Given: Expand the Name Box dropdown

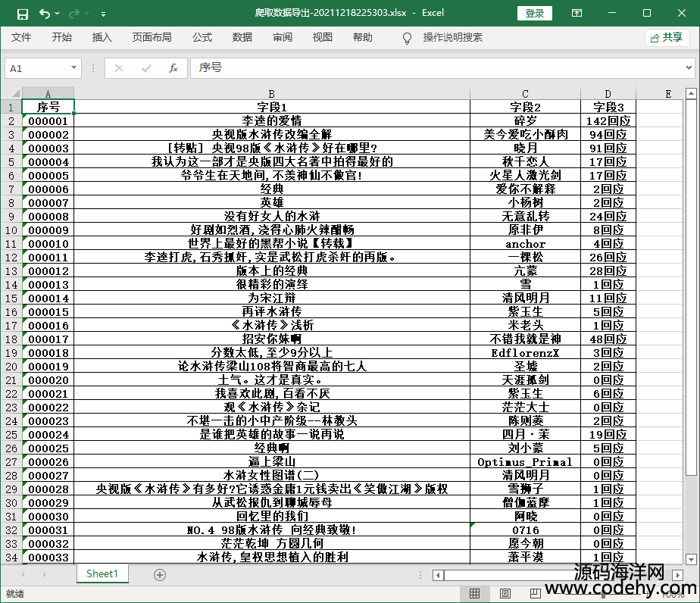Looking at the screenshot, I should (73, 68).
